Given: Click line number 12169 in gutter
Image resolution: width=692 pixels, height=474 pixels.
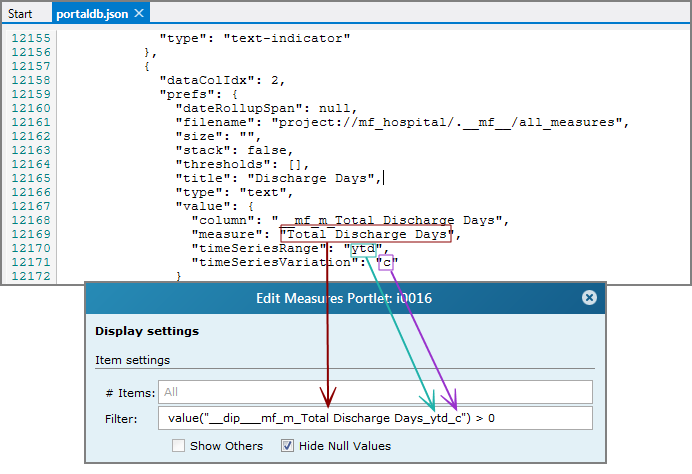Looking at the screenshot, I should tap(31, 234).
